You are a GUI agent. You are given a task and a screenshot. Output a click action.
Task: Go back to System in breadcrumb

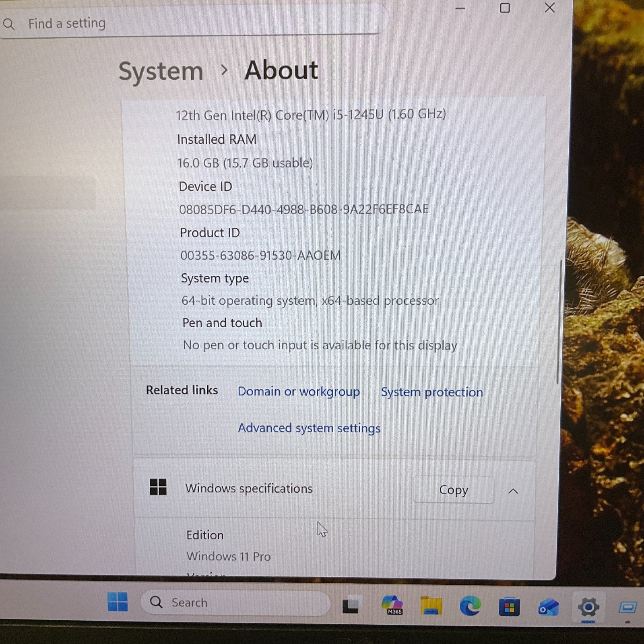[161, 72]
